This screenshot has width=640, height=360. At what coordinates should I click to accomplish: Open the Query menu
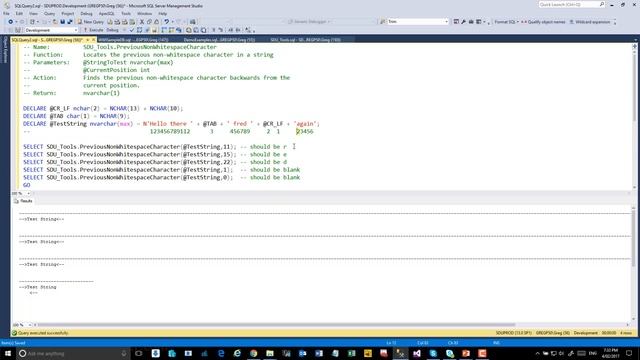(49, 13)
